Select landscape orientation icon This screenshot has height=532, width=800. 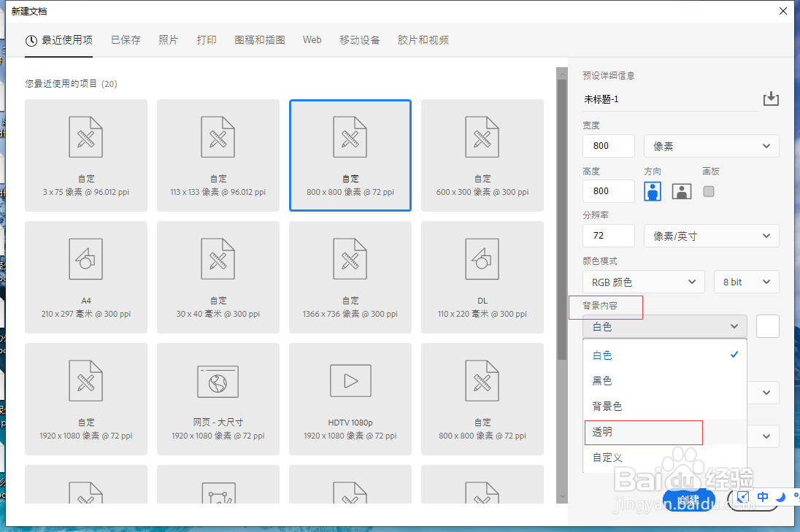pos(681,190)
